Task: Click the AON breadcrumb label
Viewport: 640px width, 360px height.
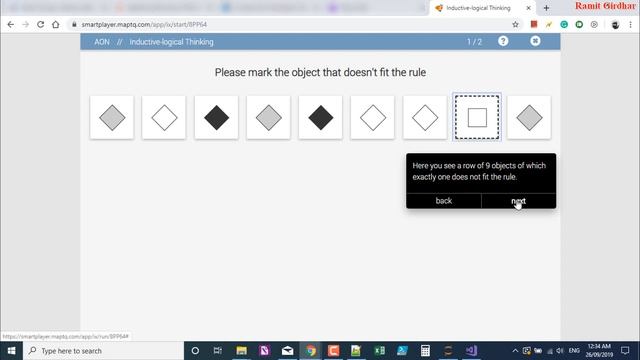Action: click(x=102, y=42)
